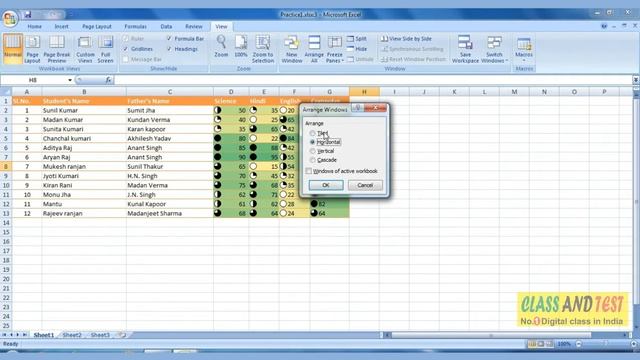Open the Formulas ribbon tab
Screen dimensions: 640x360
pos(136,27)
